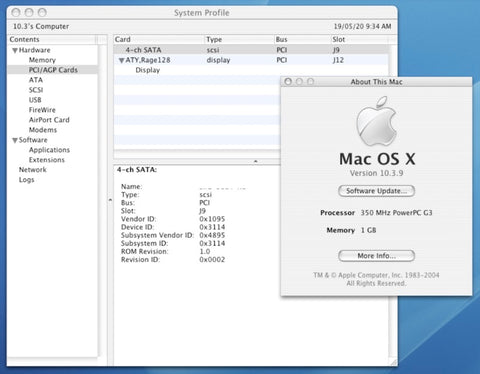Click the sidebar divider collapse arrow
Screen dimensions: 480x374
pyautogui.click(x=110, y=200)
